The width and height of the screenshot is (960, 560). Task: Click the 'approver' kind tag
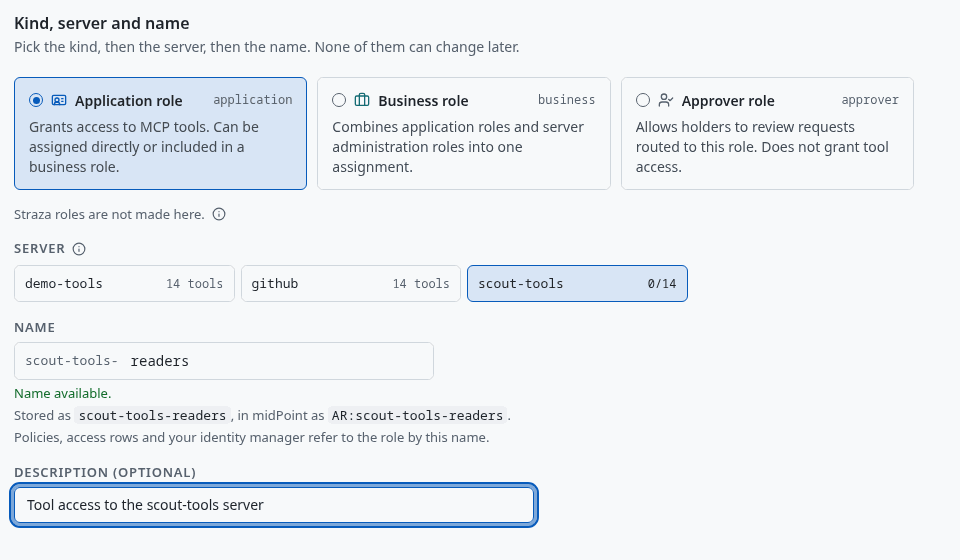870,100
